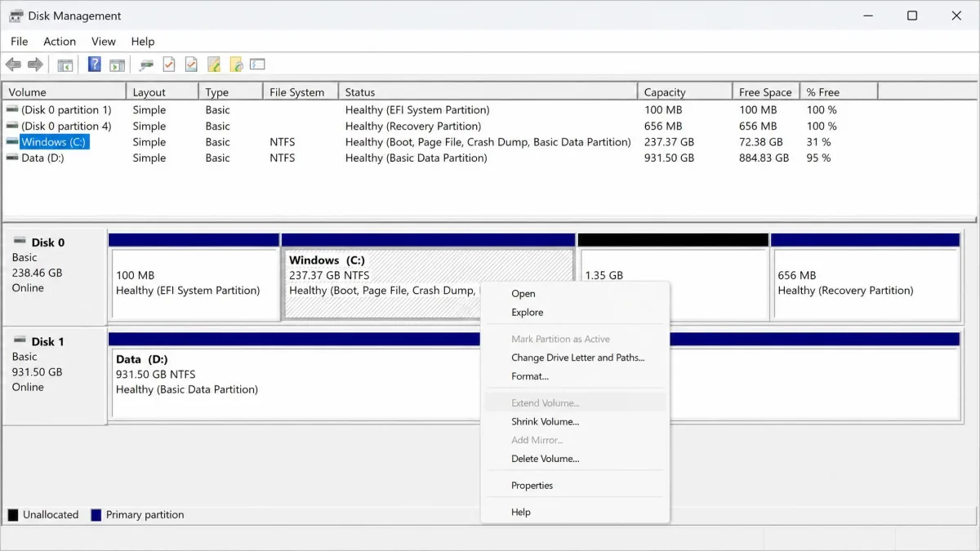Image resolution: width=980 pixels, height=551 pixels.
Task: Toggle the Show/Hide Action Pane toolbar icon
Action: pyautogui.click(x=117, y=64)
